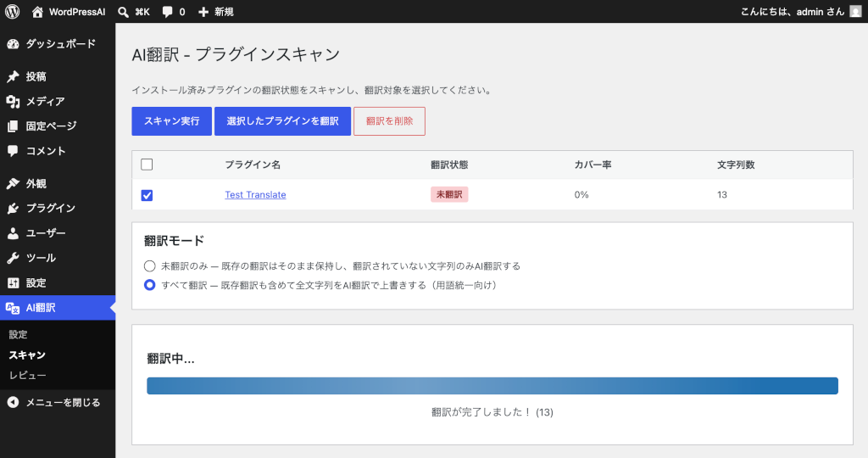
Task: Click the translation progress bar
Action: click(492, 386)
